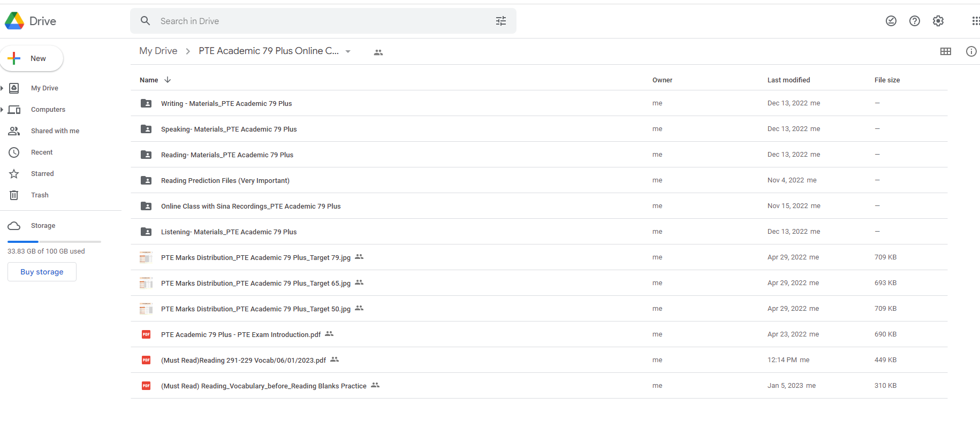Click the Search in Drive field

323,21
